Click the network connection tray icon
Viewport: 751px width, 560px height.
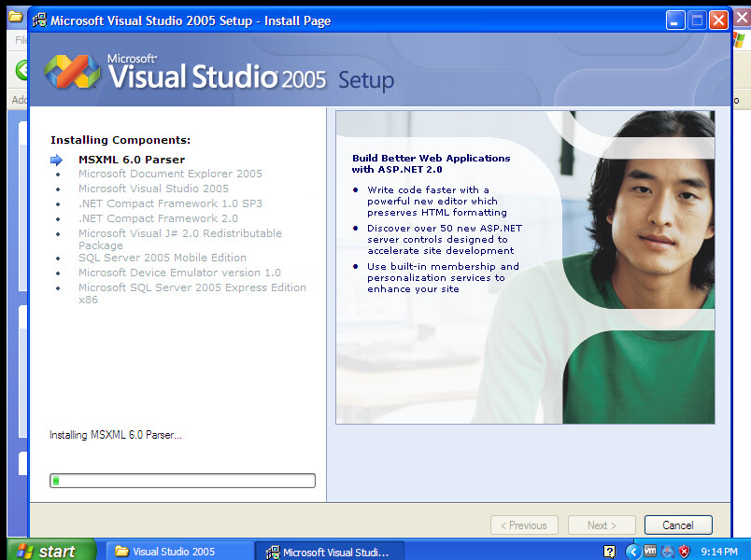(x=667, y=551)
